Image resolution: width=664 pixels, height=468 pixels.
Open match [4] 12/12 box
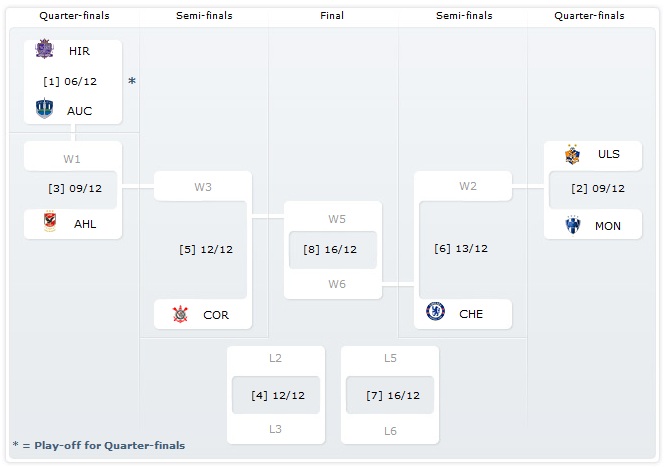click(277, 395)
